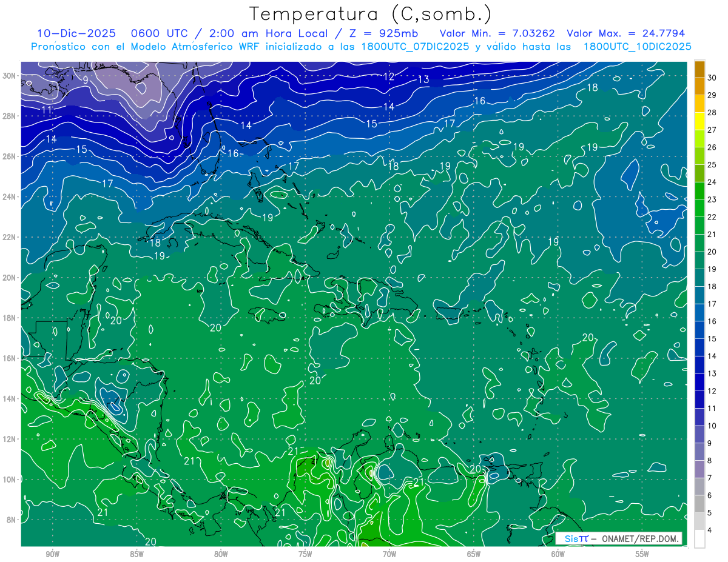The width and height of the screenshot is (728, 562).
Task: Click the '55W' longitude axis label
Action: click(x=642, y=554)
